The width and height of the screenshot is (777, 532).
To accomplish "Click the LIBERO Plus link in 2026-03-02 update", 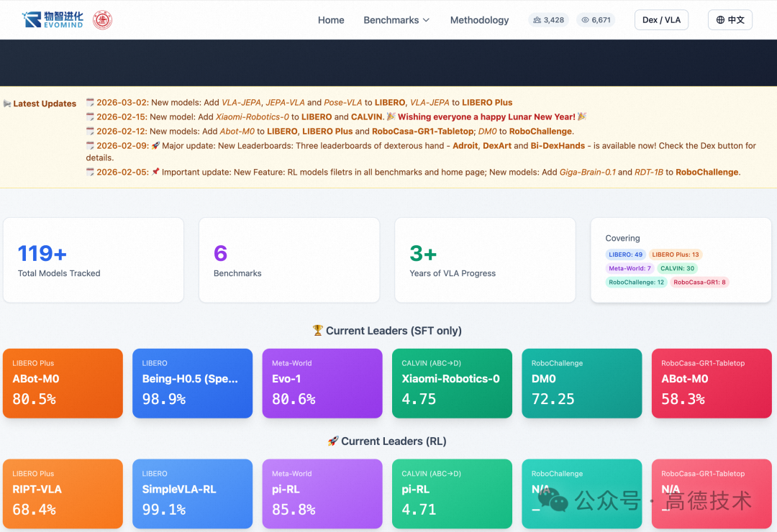I will (487, 103).
